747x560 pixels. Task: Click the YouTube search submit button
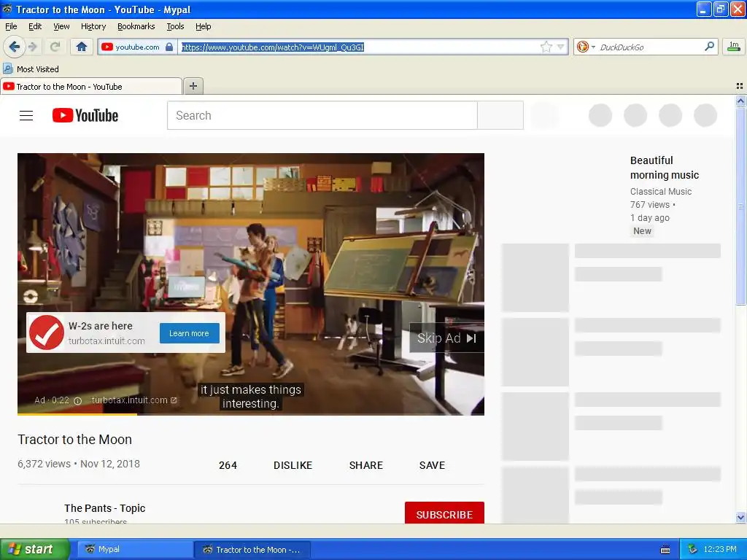pyautogui.click(x=500, y=115)
